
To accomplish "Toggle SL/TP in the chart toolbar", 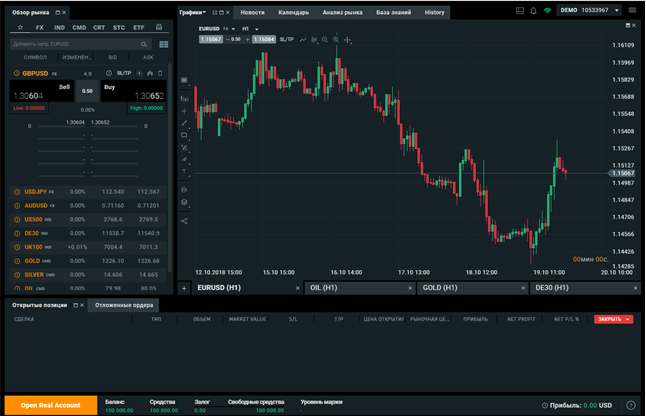I will tap(287, 39).
